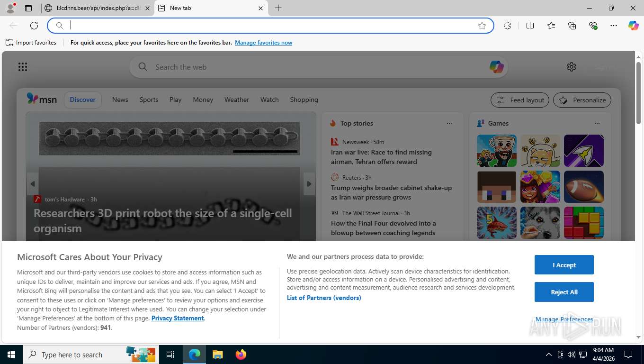The height and width of the screenshot is (364, 644).
Task: Show hidden system tray icons chevron
Action: pyautogui.click(x=548, y=355)
